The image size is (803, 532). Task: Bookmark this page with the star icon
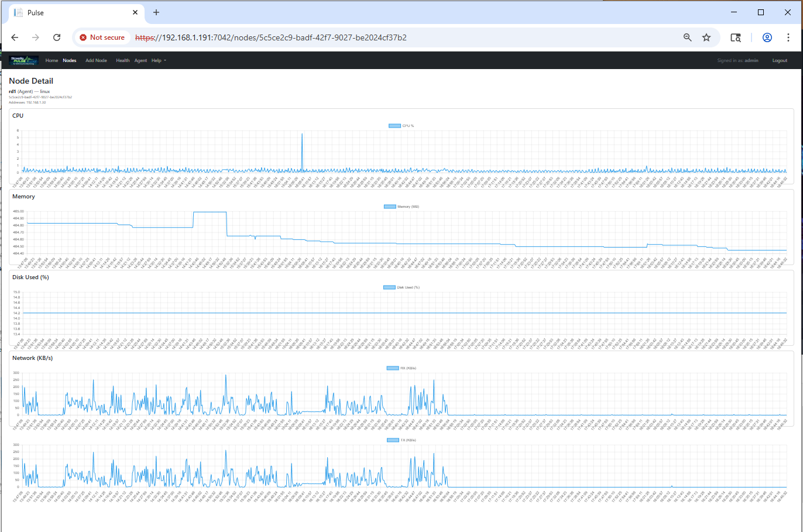(x=706, y=37)
